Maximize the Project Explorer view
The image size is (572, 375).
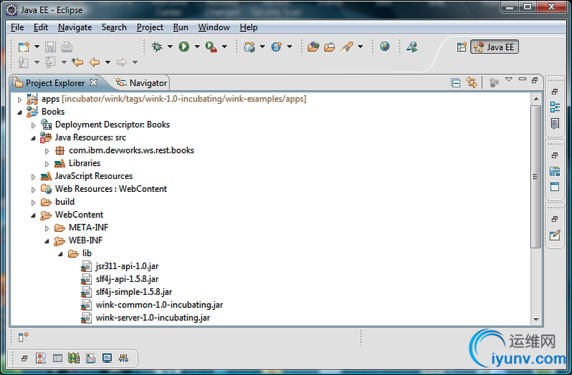535,80
